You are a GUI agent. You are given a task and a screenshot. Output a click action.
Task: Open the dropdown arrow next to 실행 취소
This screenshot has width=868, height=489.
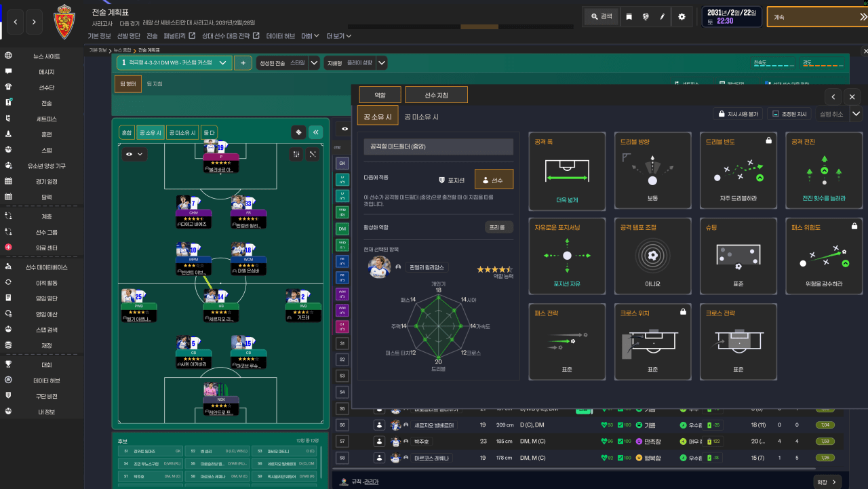(x=856, y=114)
